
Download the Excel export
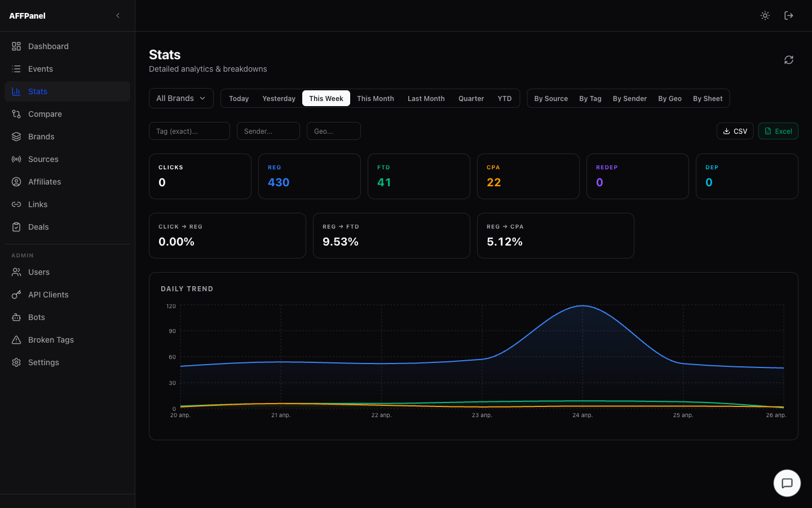coord(778,130)
